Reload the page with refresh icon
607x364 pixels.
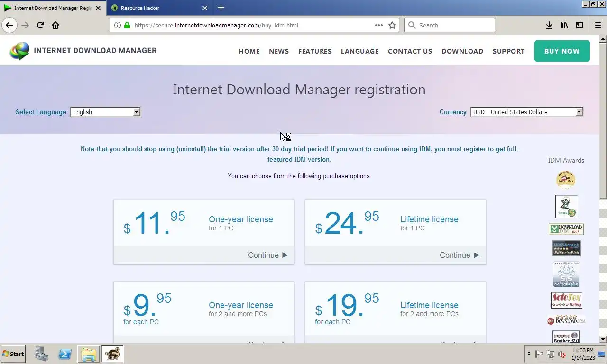click(x=40, y=25)
